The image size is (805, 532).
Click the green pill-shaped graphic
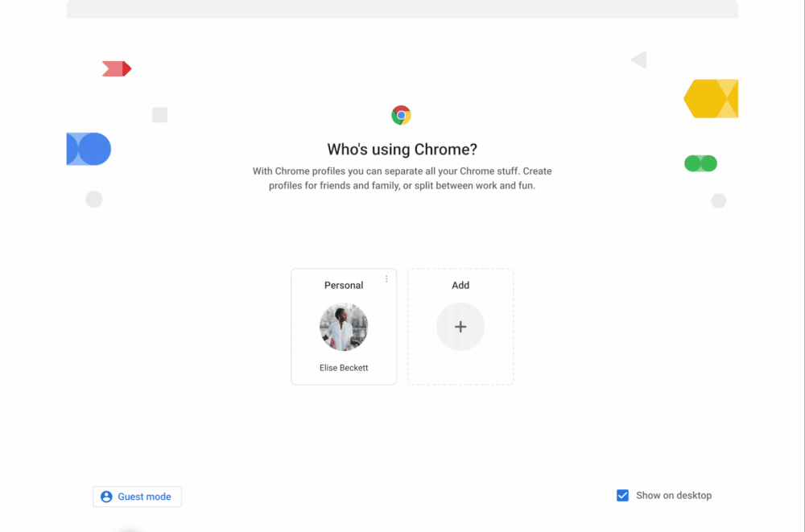[x=700, y=163]
